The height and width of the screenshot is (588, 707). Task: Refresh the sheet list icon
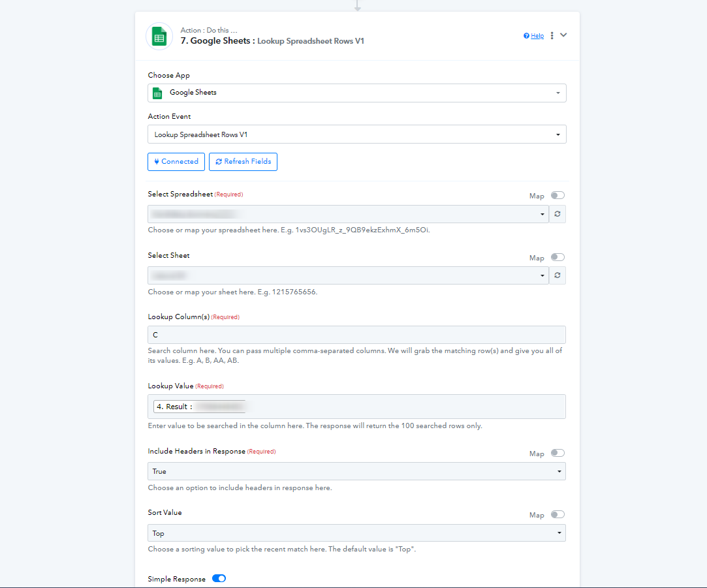pos(558,275)
